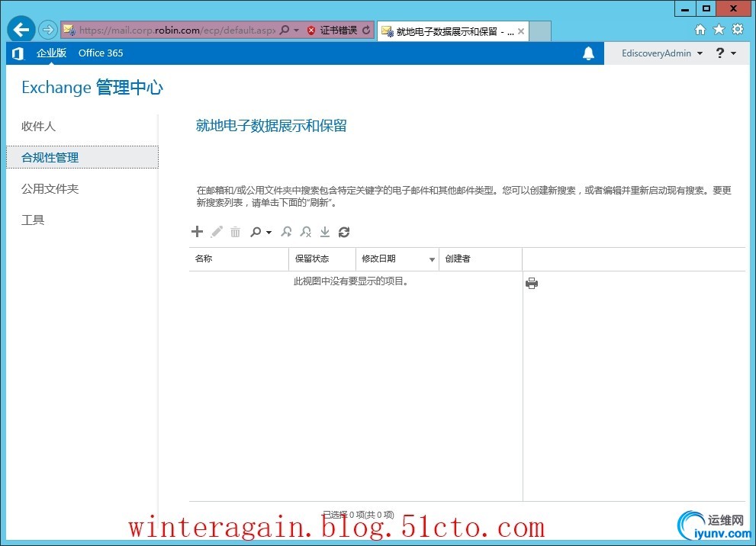Screen dimensions: 756x546
Task: Click the status text 已选择 0 项(共 0 项)
Action: [359, 515]
